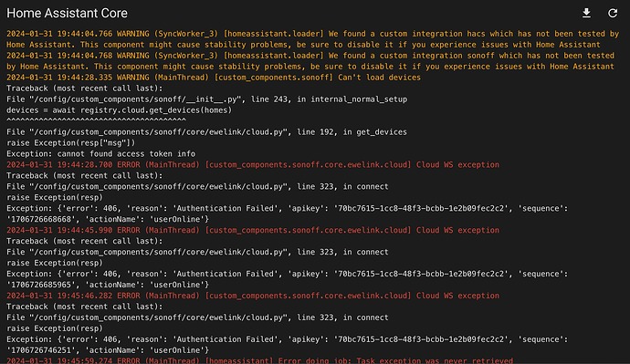Click the first "Traceback (most recent call last)" line

pos(84,88)
